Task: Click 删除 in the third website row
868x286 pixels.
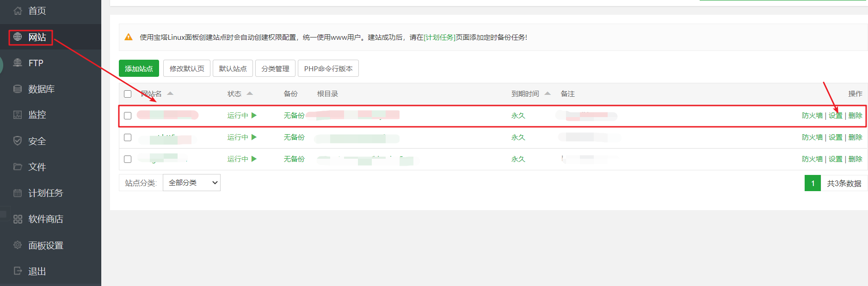Action: (x=855, y=159)
